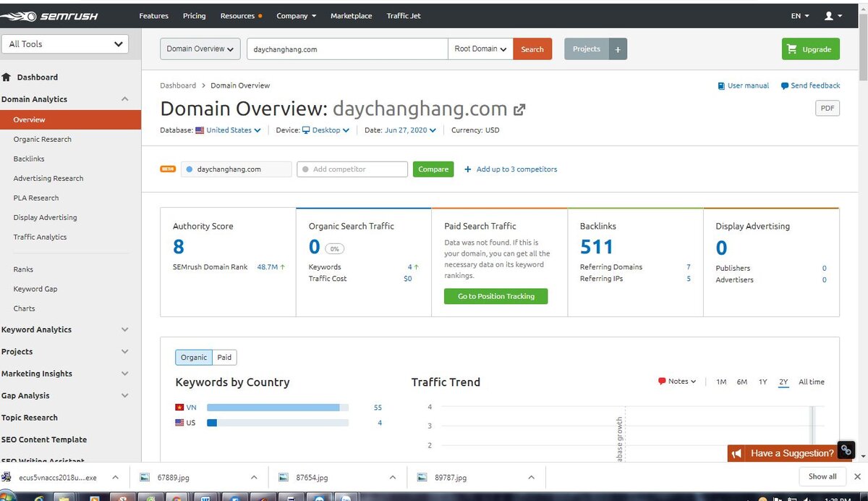Click the US flag icon beside Database
This screenshot has height=501, width=868.
click(200, 130)
